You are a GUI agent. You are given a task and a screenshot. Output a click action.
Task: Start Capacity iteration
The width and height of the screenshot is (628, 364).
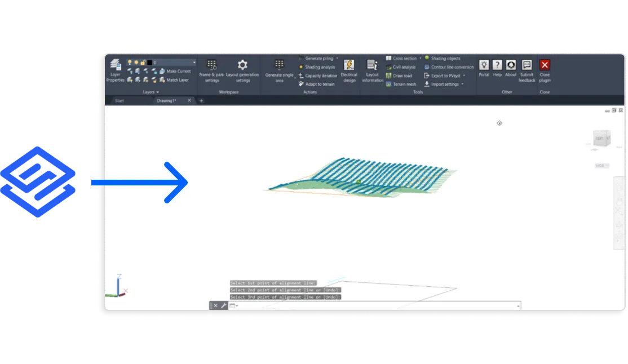(x=317, y=76)
